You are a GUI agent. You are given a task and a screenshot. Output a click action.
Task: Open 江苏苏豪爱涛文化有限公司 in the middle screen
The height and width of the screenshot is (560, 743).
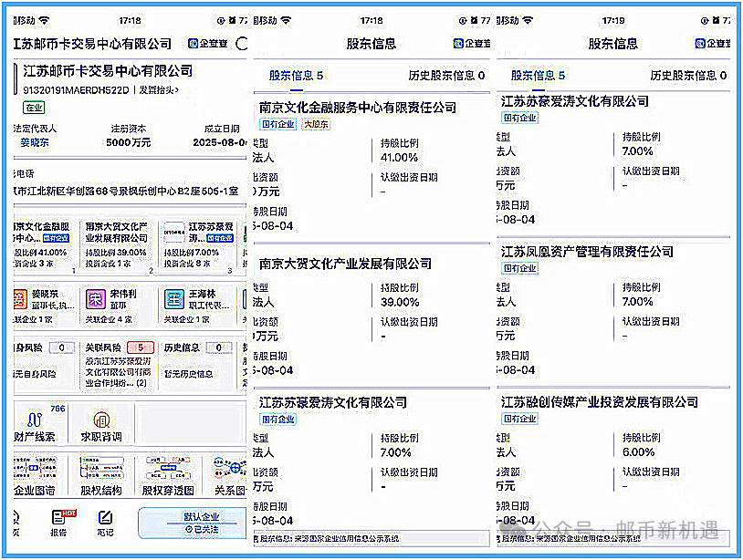(333, 402)
